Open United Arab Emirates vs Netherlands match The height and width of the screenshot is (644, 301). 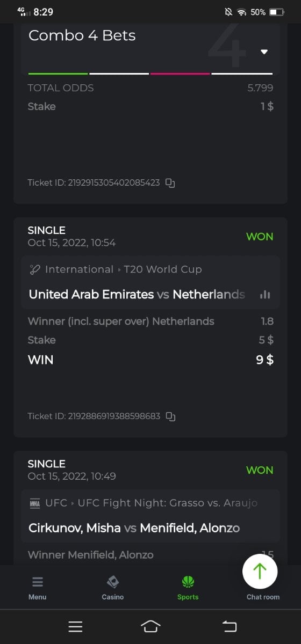click(x=137, y=294)
